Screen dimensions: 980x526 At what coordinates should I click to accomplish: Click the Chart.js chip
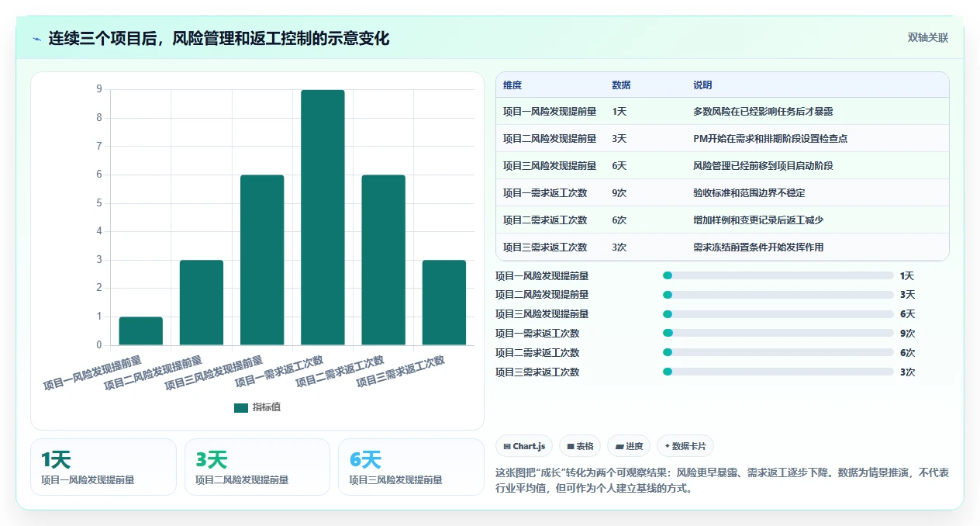[x=524, y=446]
